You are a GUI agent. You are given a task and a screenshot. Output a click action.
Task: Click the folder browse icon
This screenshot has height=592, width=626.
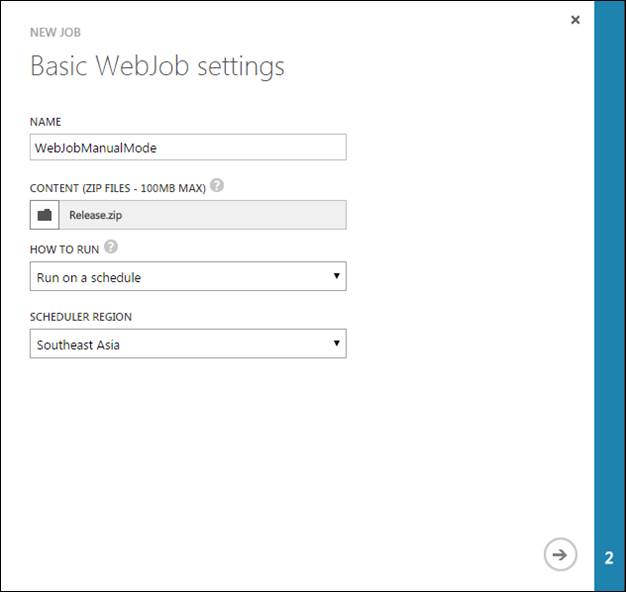pyautogui.click(x=45, y=215)
